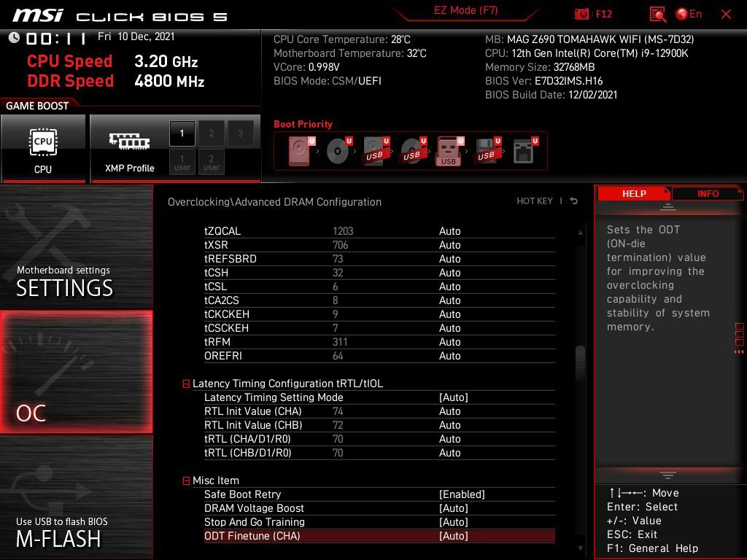Open the HELP tab
Screen dimensions: 747x560
pyautogui.click(x=634, y=194)
